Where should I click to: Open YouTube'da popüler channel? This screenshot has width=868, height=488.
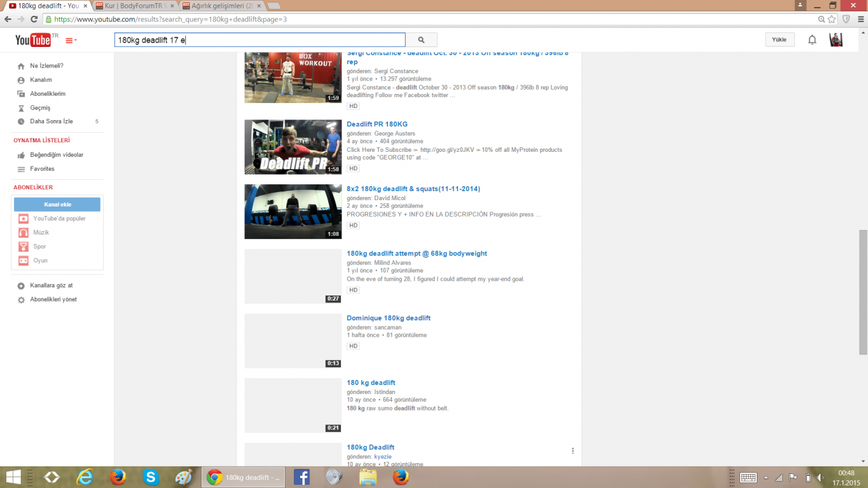tap(59, 219)
